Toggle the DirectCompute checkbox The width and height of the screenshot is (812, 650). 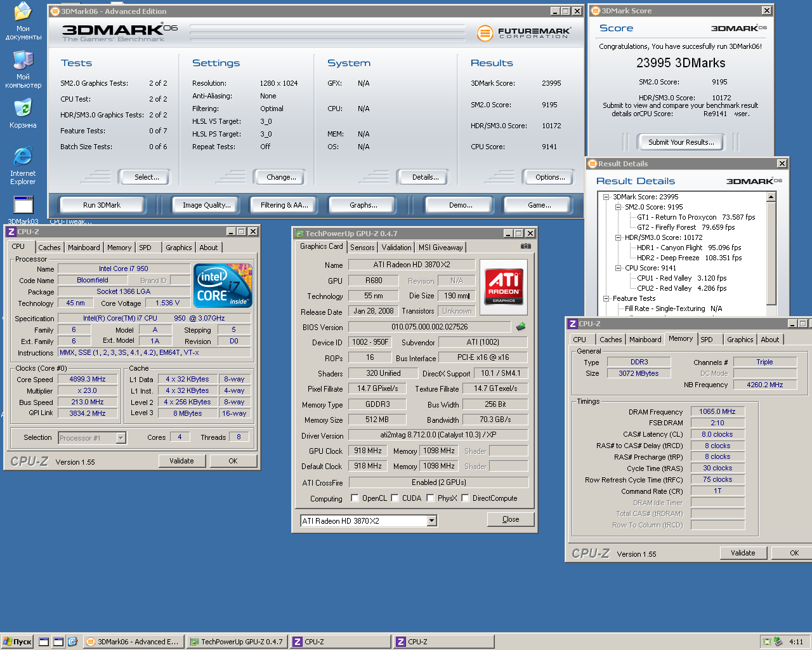[x=465, y=498]
